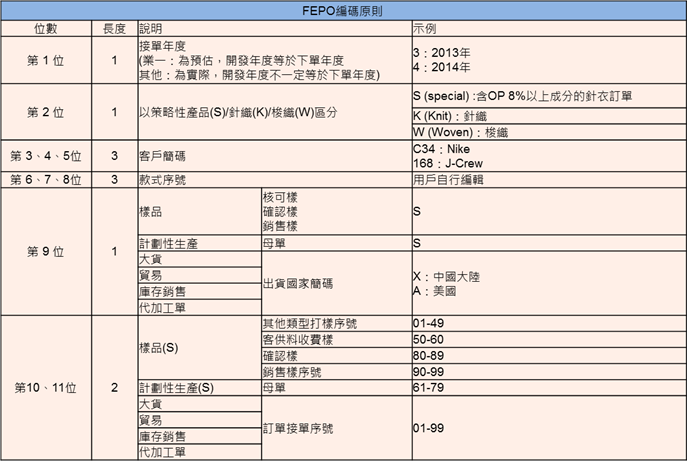Select the 款式序號 cell
Screen dimensions: 687x461
pos(163,180)
